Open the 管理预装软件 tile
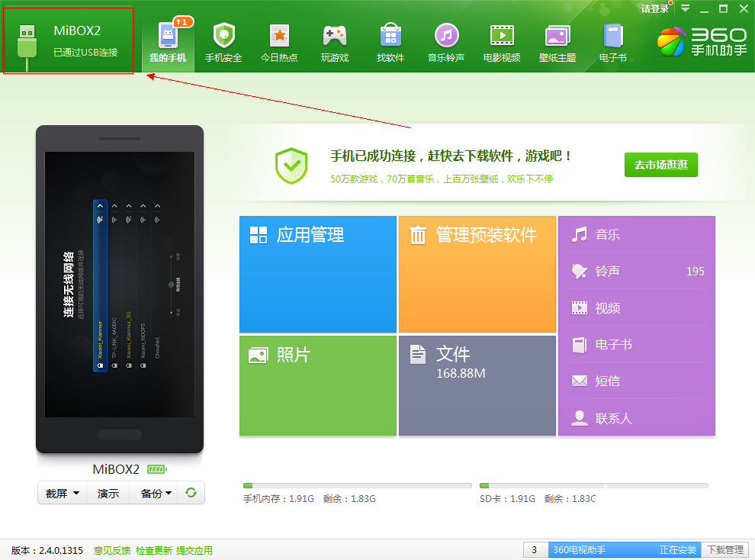 [x=477, y=274]
